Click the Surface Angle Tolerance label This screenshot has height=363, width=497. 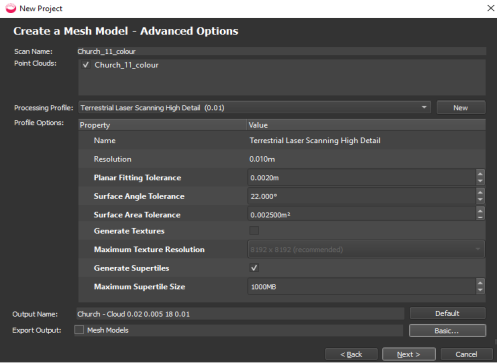click(x=139, y=196)
